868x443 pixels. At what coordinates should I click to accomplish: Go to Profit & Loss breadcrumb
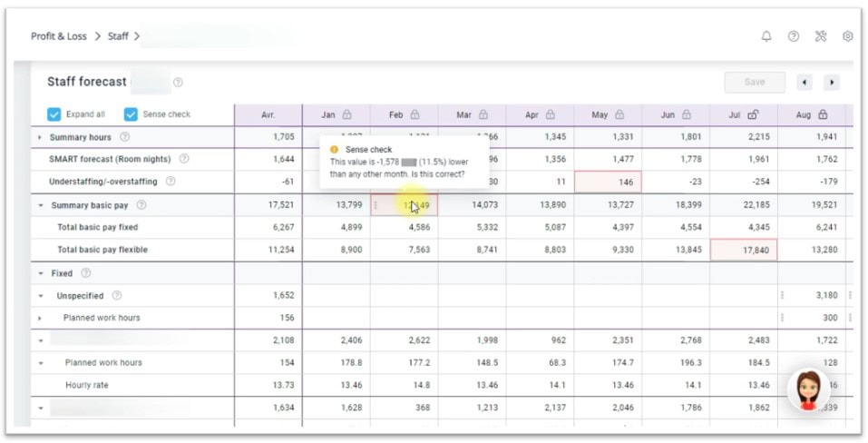pos(59,36)
